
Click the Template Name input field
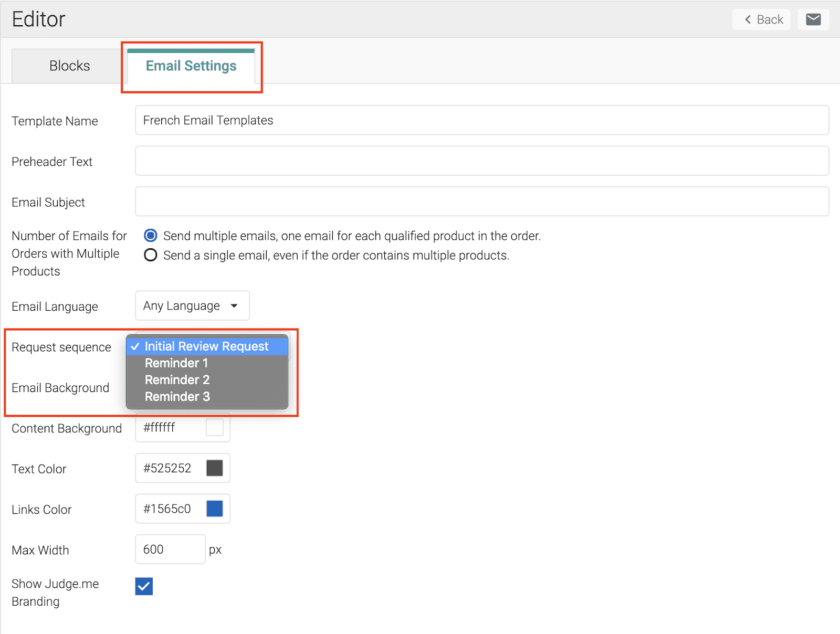tap(481, 121)
